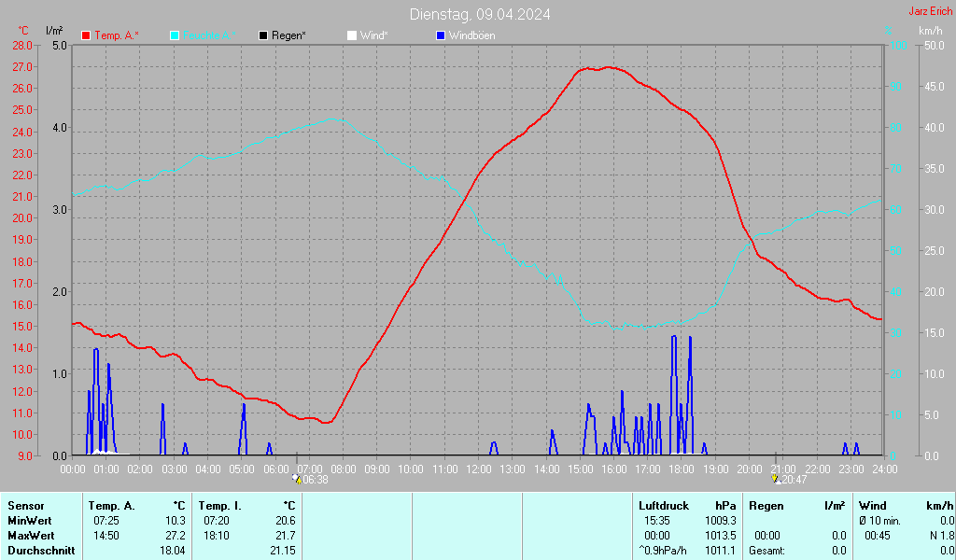Viewport: 956px width, 560px height.
Task: Click the Wind column header in table
Action: tap(872, 506)
